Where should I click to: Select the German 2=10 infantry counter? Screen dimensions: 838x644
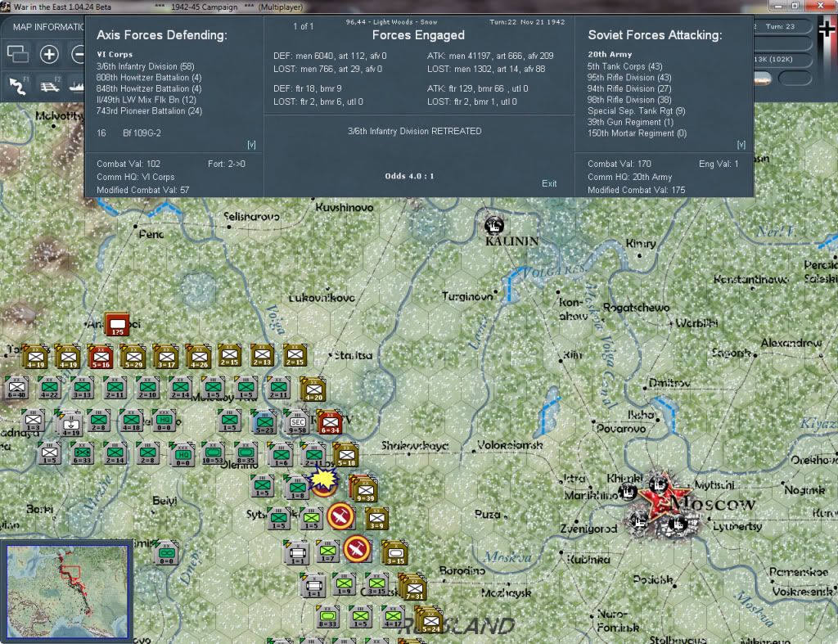pyautogui.click(x=147, y=388)
